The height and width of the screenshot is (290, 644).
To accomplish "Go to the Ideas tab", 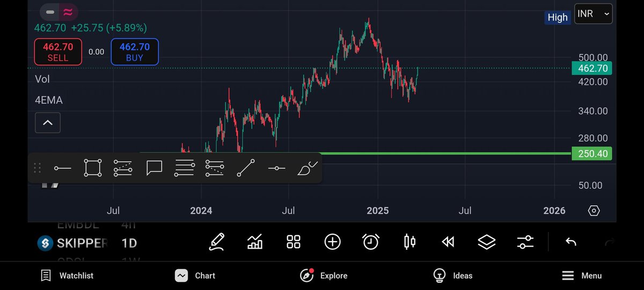I will click(453, 275).
